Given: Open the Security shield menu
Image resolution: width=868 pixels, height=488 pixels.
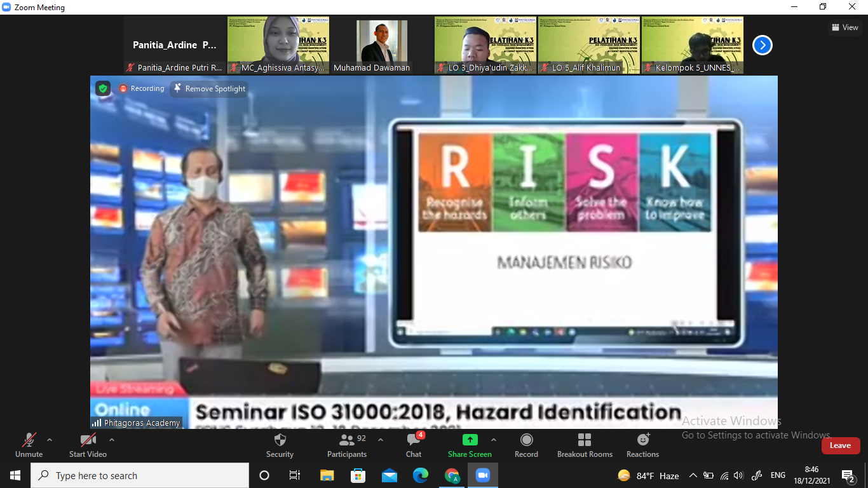Looking at the screenshot, I should coord(280,445).
